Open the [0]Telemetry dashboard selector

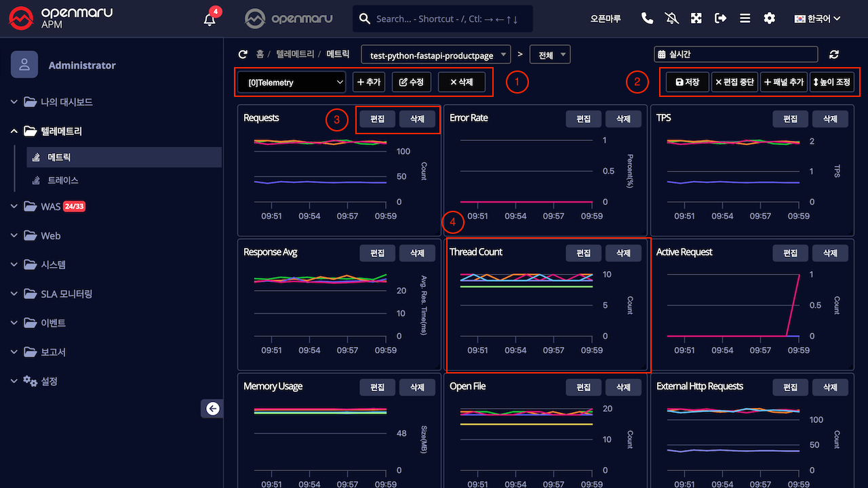click(292, 83)
